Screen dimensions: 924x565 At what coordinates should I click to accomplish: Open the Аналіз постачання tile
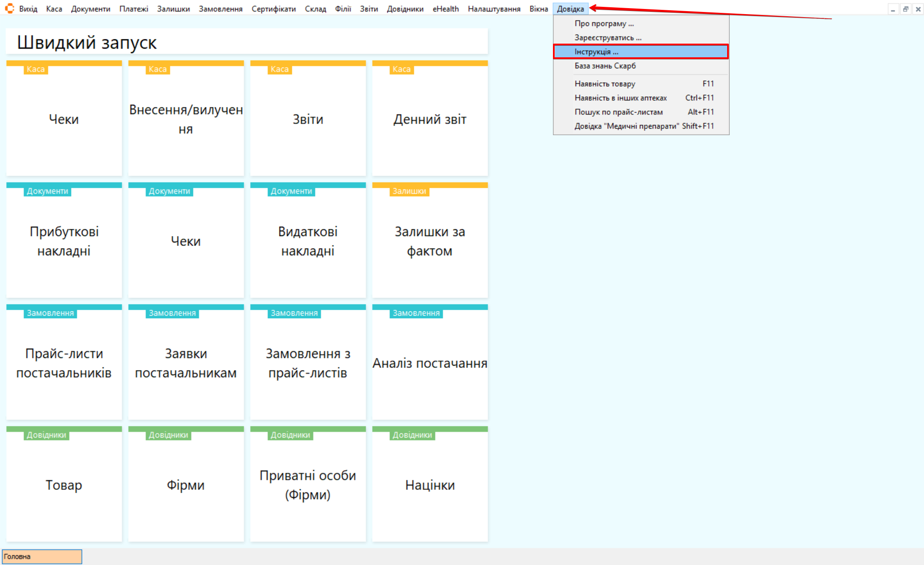point(430,363)
